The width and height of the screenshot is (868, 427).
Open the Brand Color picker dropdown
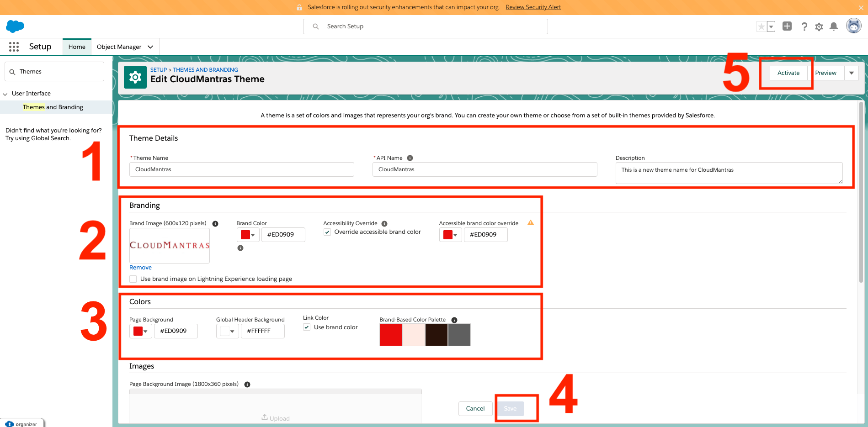click(x=253, y=235)
